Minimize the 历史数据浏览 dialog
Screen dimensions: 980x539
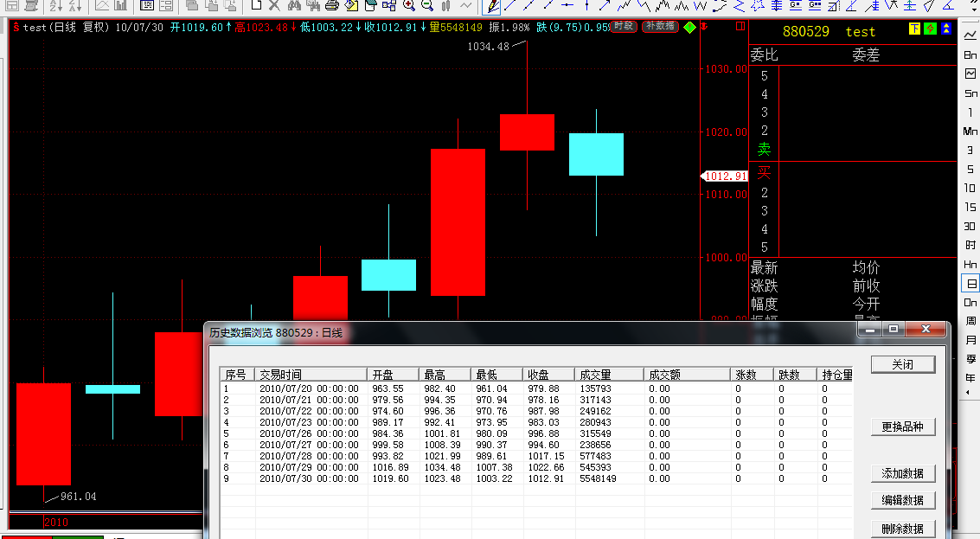[869, 329]
